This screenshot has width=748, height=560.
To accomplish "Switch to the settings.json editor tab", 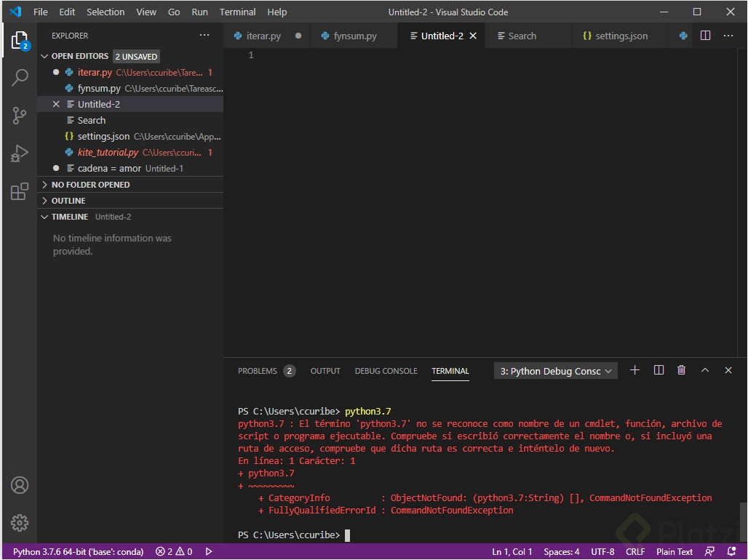I will (x=621, y=36).
